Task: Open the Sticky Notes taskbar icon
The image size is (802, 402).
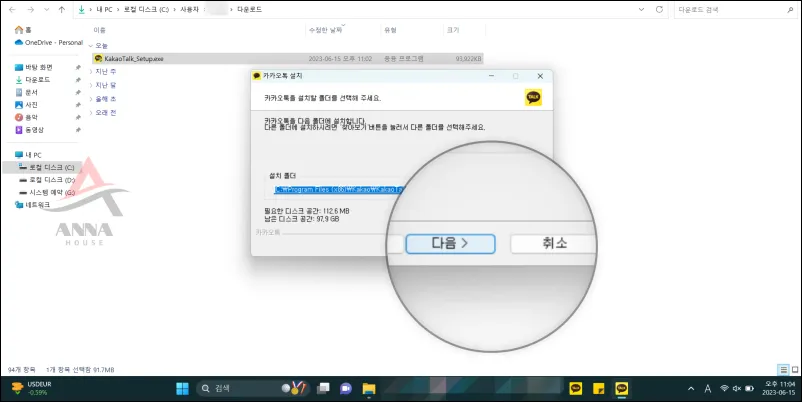Action: click(598, 389)
